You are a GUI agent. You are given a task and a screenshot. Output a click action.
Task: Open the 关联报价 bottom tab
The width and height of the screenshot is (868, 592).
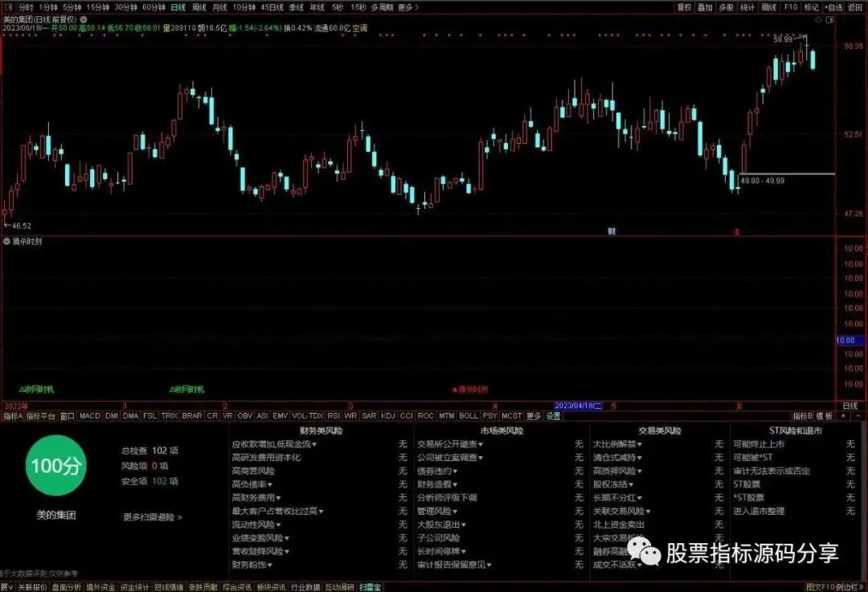32,587
